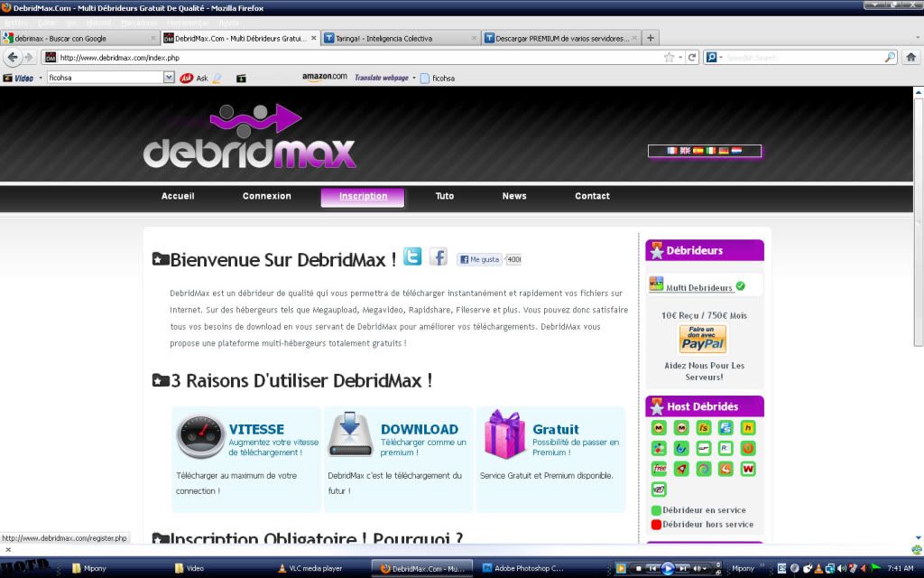This screenshot has height=578, width=924.
Task: Stop playback on the taskbar media player
Action: [638, 569]
